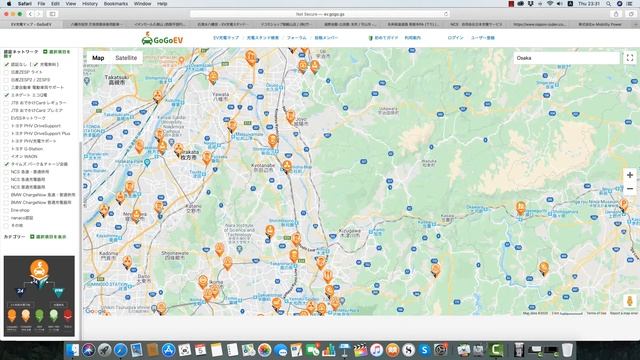Check the nanaco network checkbox

[x=6, y=218]
